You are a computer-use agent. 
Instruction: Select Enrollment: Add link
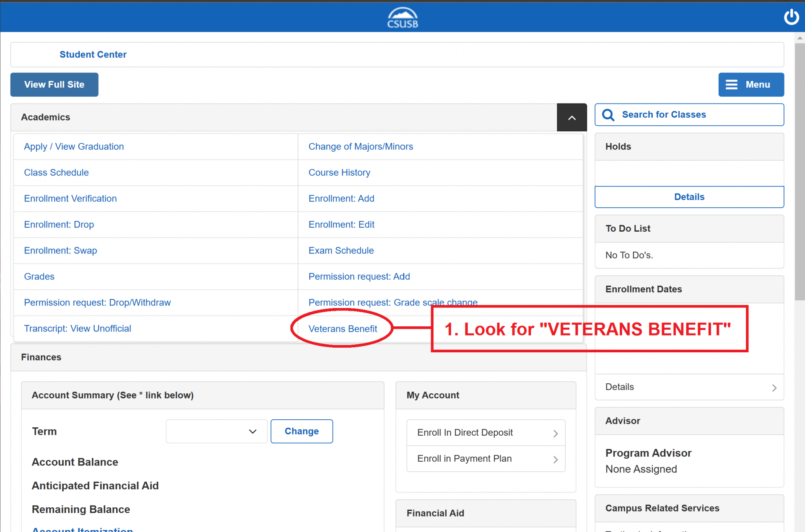coord(341,199)
